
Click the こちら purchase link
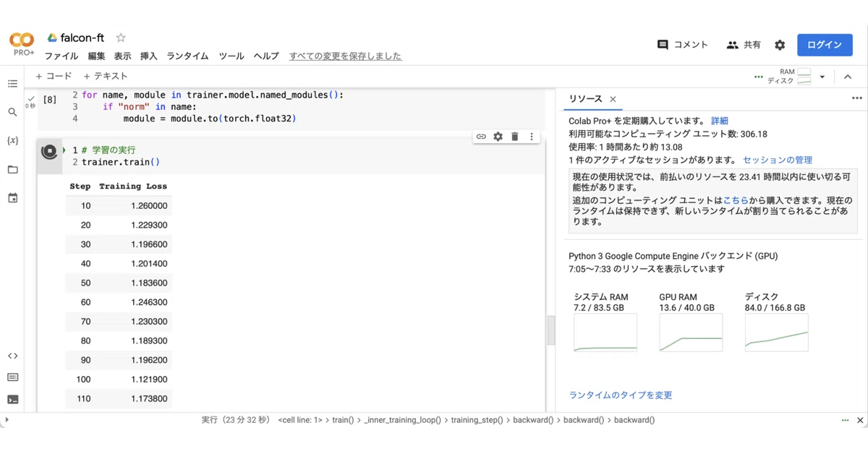[x=736, y=200]
